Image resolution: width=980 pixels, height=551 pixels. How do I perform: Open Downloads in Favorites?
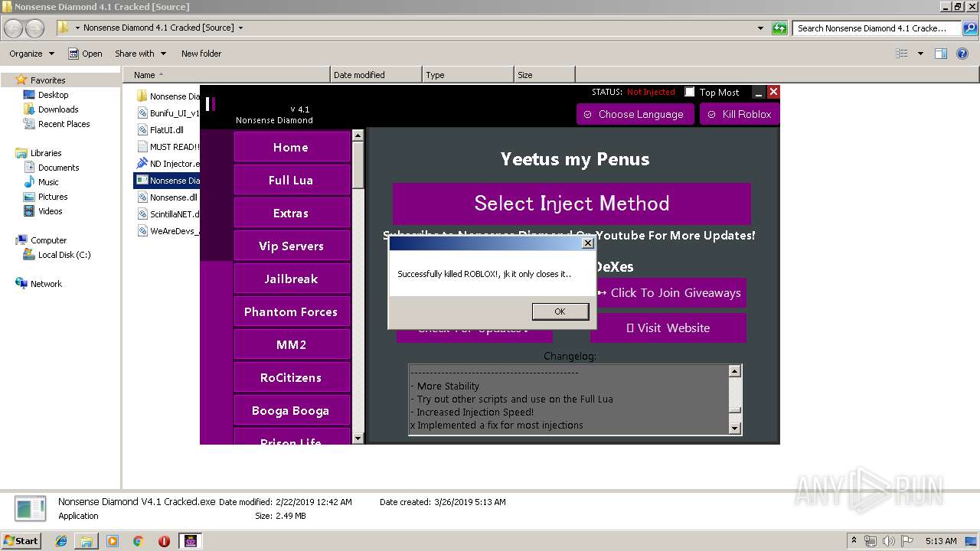(x=58, y=109)
